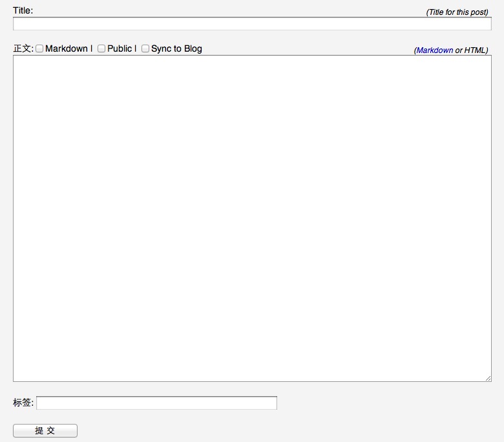The image size is (504, 442).
Task: Check the Sync to Blog option
Action: tap(145, 48)
